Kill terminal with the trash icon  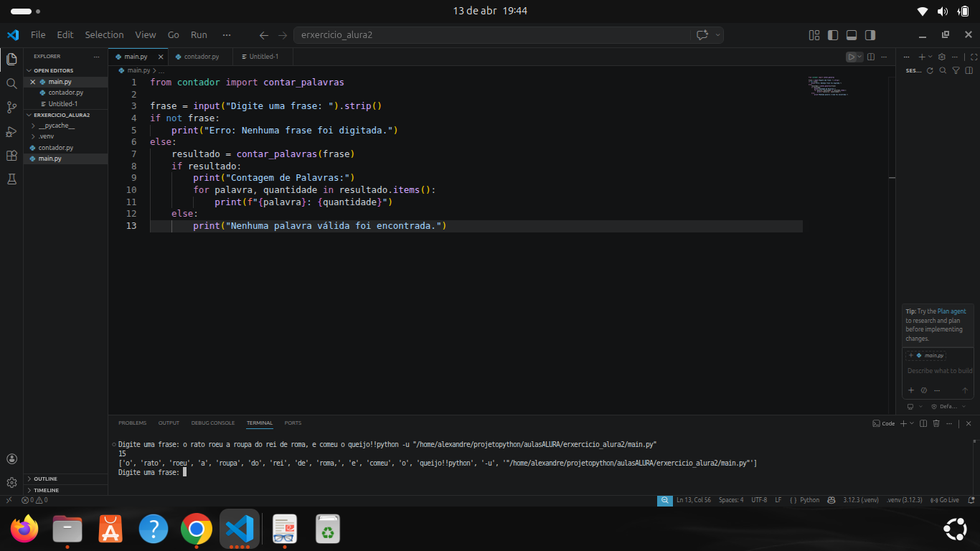(x=936, y=423)
